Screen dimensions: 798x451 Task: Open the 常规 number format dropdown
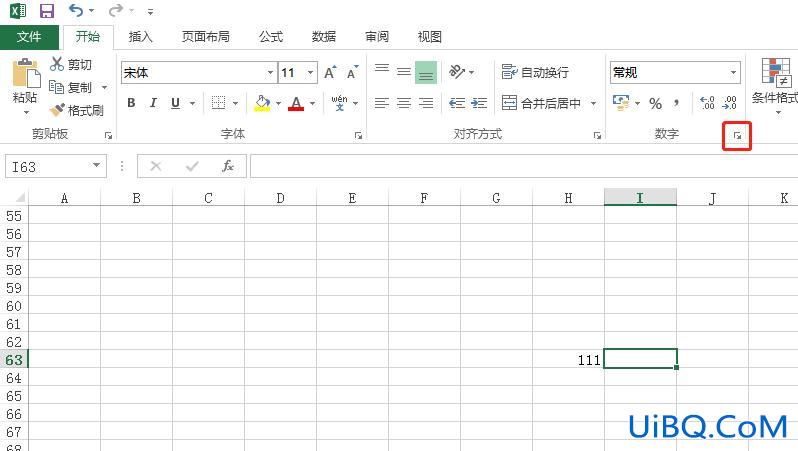733,72
